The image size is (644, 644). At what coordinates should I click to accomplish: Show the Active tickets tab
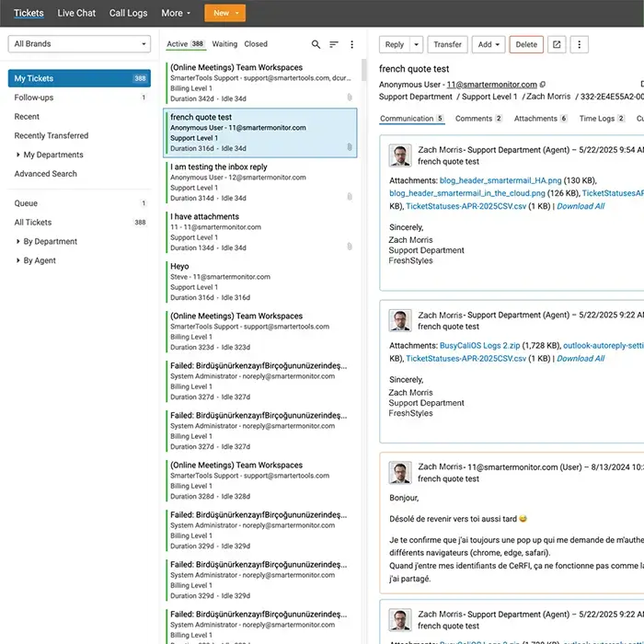[185, 44]
